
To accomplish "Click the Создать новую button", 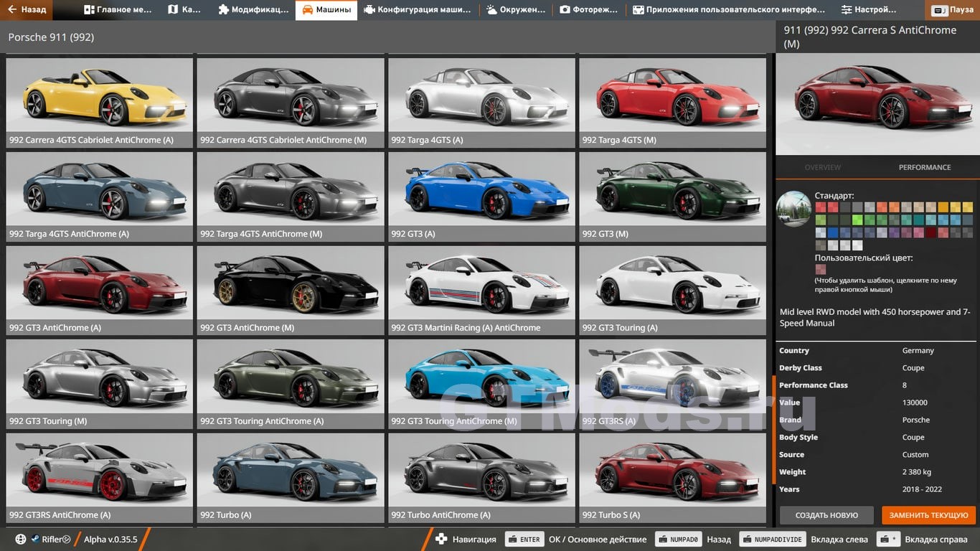I will pyautogui.click(x=826, y=515).
